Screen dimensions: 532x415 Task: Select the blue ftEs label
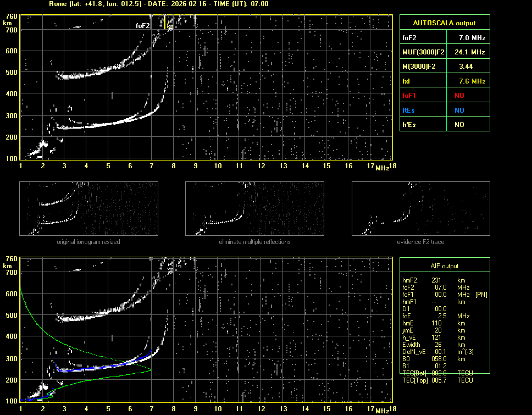[409, 110]
